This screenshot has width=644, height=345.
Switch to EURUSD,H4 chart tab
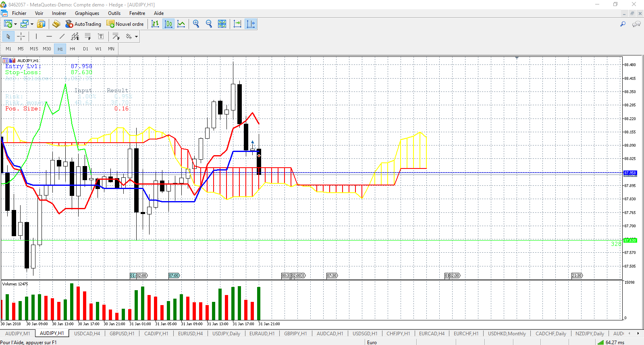coord(191,333)
